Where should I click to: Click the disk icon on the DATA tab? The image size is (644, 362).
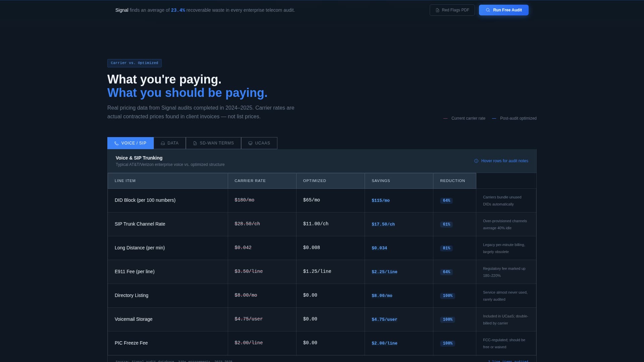[x=162, y=143]
